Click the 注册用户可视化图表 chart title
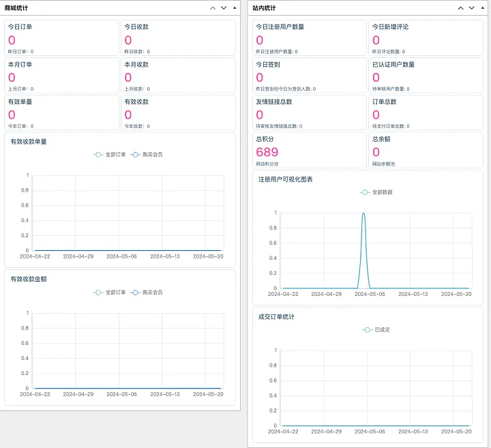 (285, 179)
